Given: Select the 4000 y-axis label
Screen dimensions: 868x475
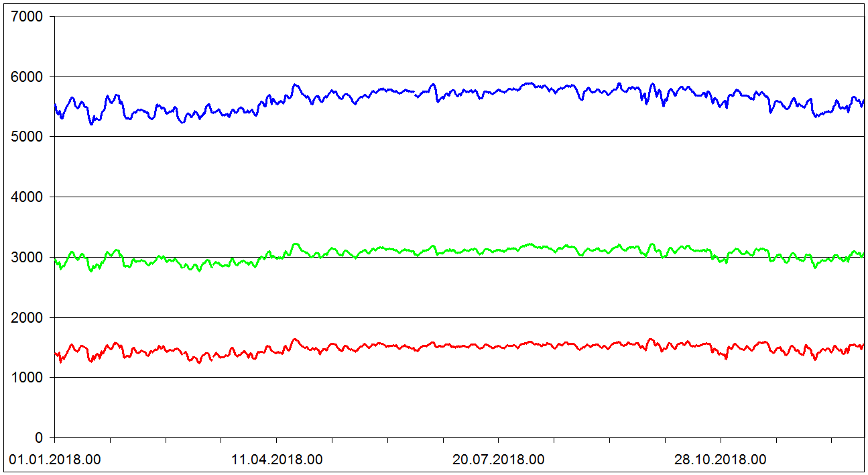Looking at the screenshot, I should pyautogui.click(x=27, y=197).
